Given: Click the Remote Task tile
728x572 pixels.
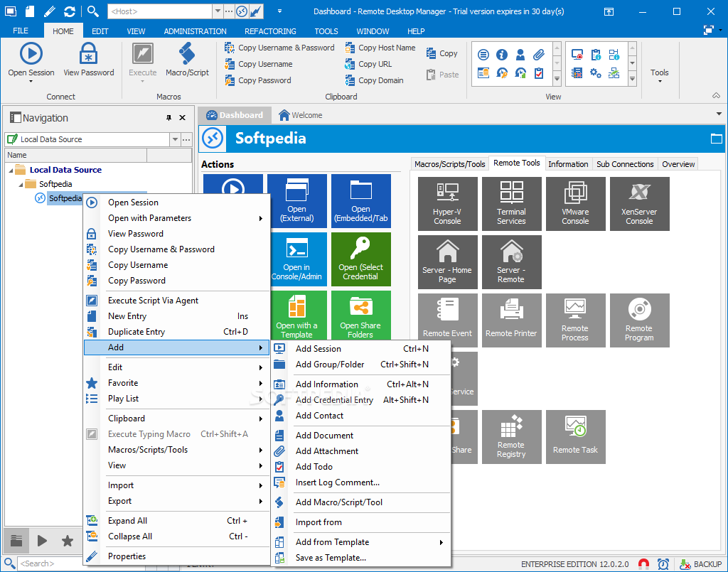Looking at the screenshot, I should (x=576, y=436).
